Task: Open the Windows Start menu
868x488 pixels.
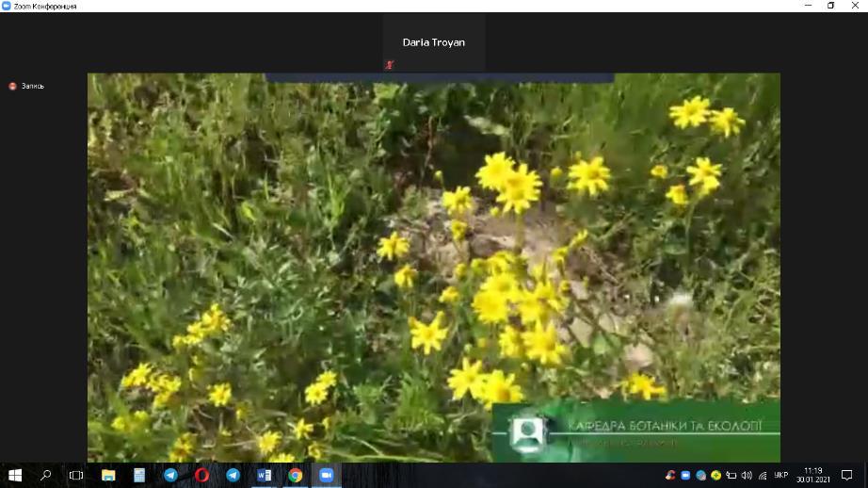Action: point(15,476)
